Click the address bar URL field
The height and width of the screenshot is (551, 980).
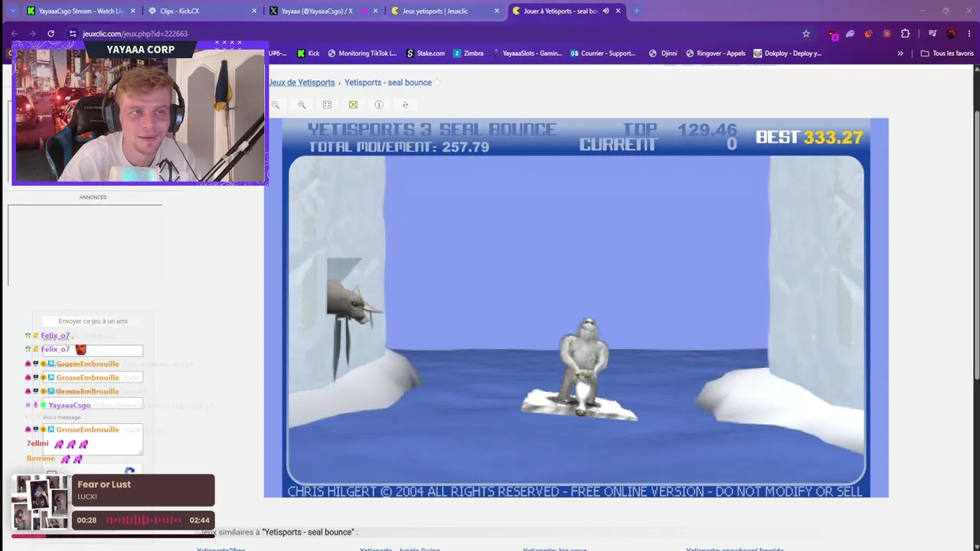[429, 34]
